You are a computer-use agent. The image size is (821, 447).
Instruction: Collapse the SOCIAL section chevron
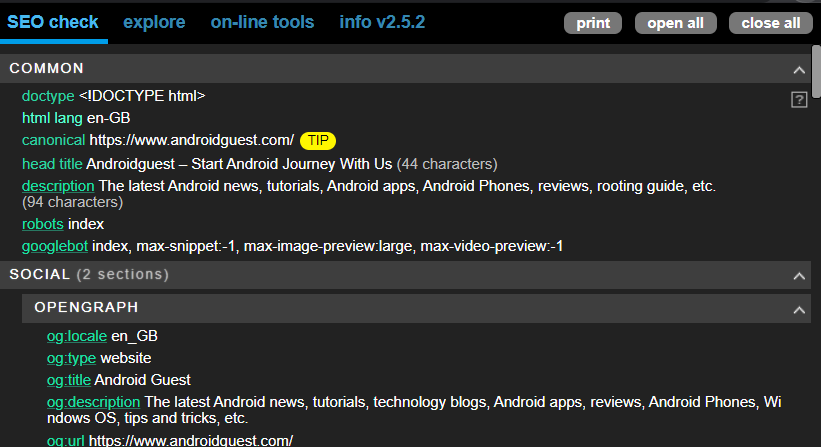[x=799, y=275]
